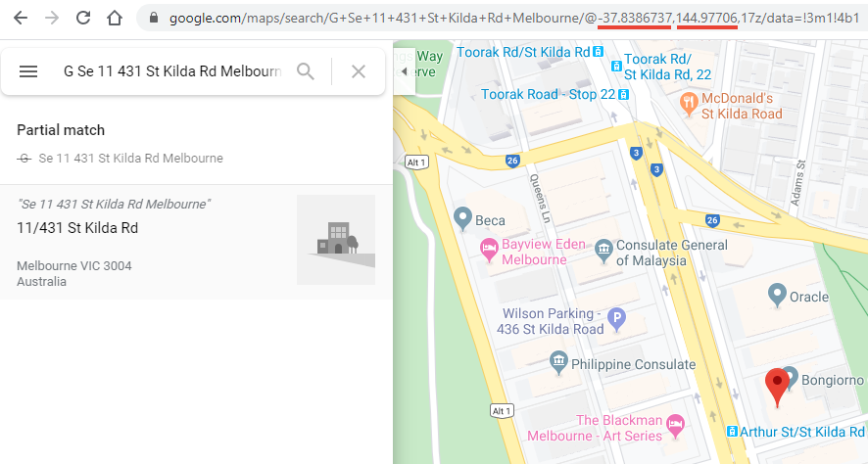Click Toorak Rd/ St Kilda Rd, 22 stop icon
Viewport: 868px width, 464px height.
(x=616, y=66)
